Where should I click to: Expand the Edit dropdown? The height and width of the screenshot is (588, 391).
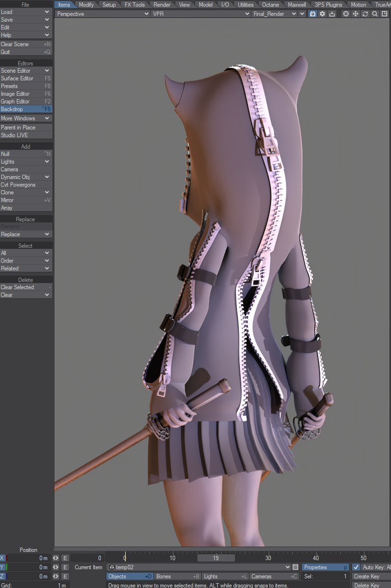click(x=26, y=27)
